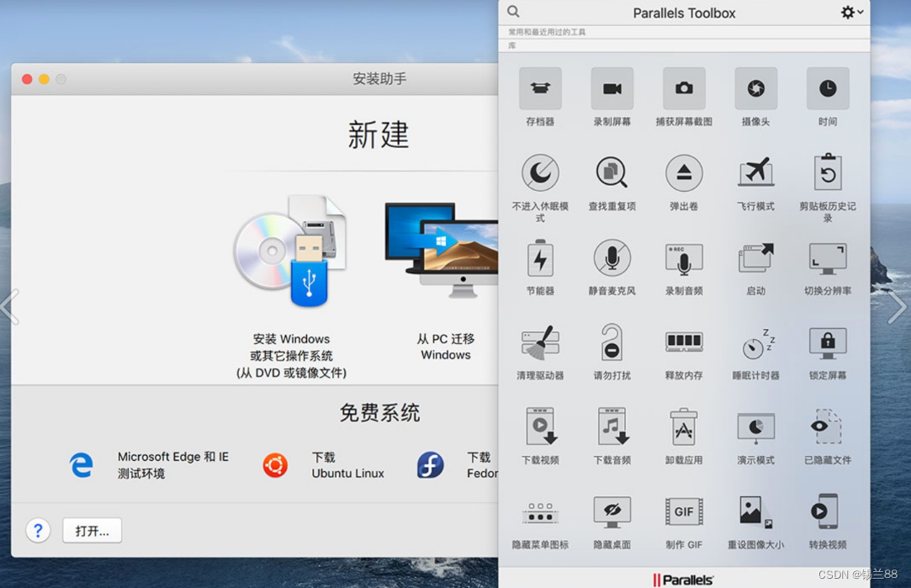Choose Install Windows from DVD or image file
Viewport: 911px width, 588px height.
click(290, 287)
